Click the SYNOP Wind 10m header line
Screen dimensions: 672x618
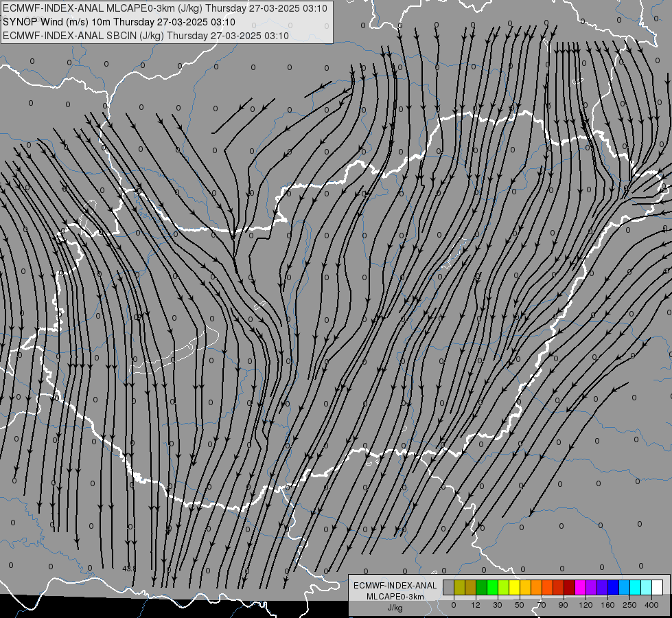click(119, 22)
